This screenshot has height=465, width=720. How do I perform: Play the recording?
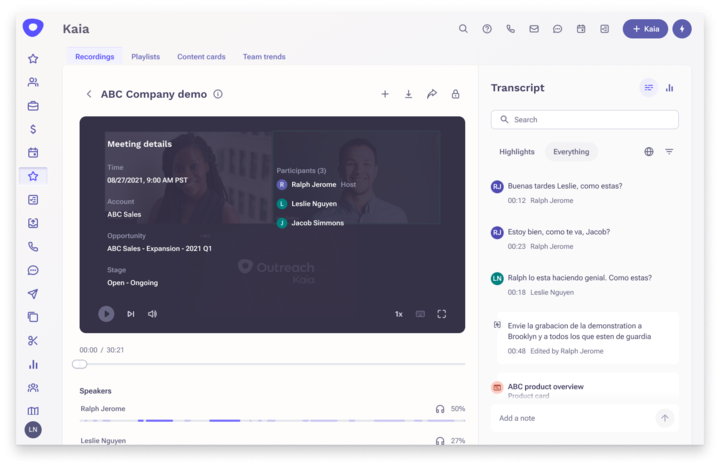(106, 314)
